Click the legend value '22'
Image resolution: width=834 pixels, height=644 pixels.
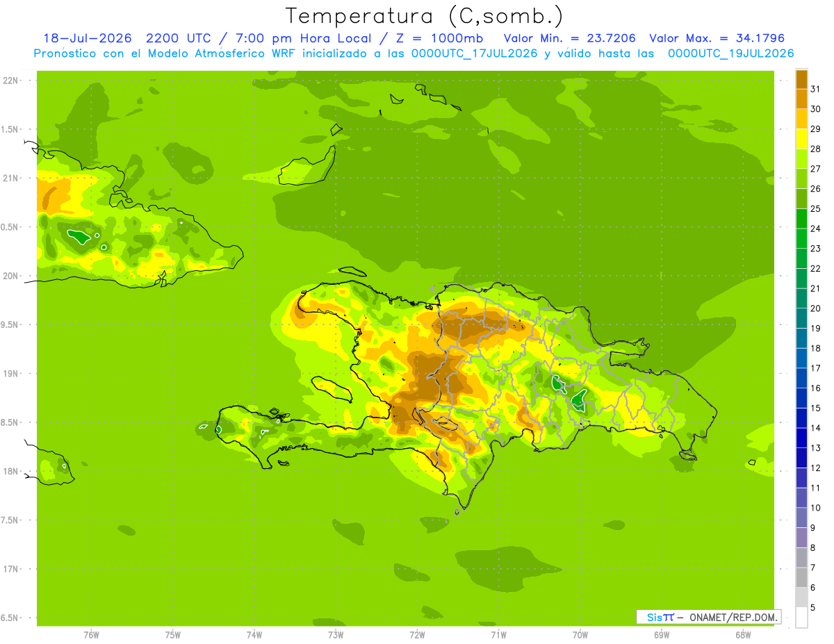816,269
